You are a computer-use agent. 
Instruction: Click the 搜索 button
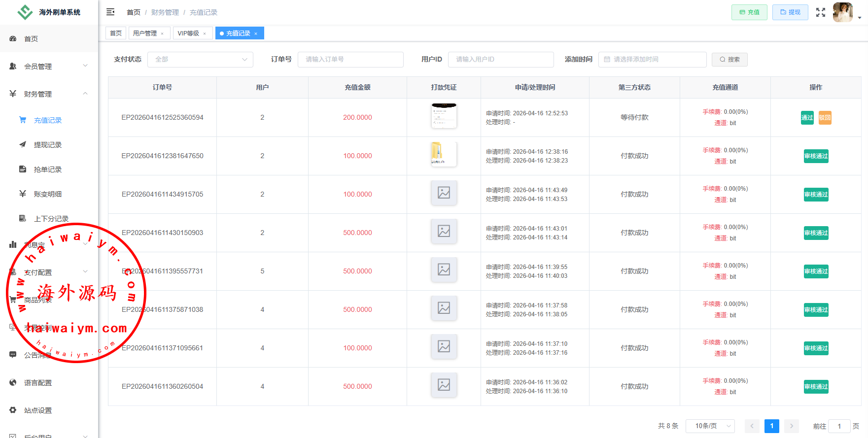click(729, 60)
